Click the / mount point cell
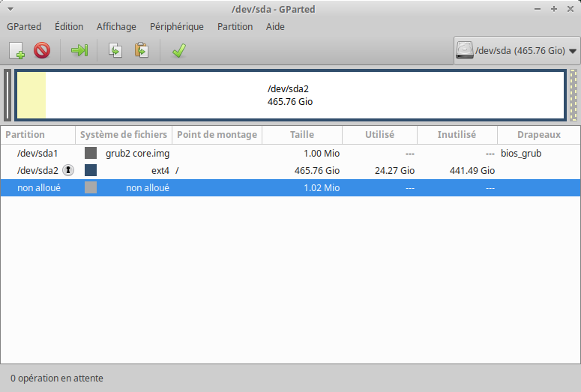The image size is (581, 392). coord(177,170)
